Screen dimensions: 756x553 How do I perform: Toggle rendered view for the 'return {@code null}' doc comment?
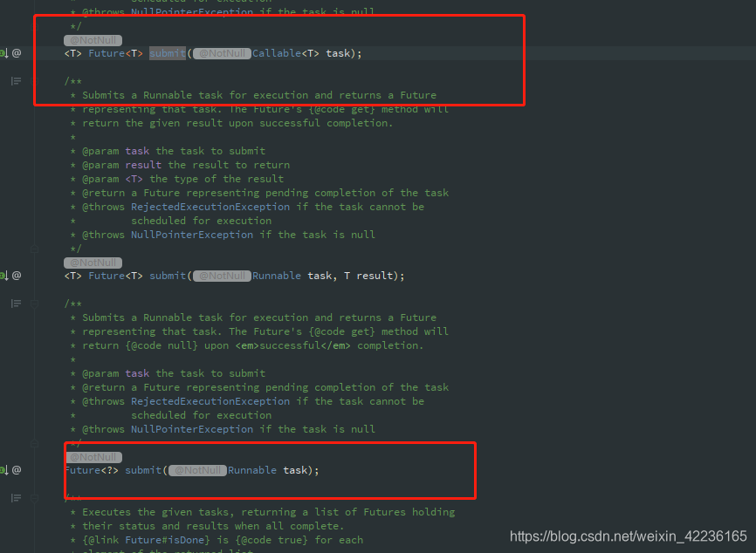pos(16,304)
